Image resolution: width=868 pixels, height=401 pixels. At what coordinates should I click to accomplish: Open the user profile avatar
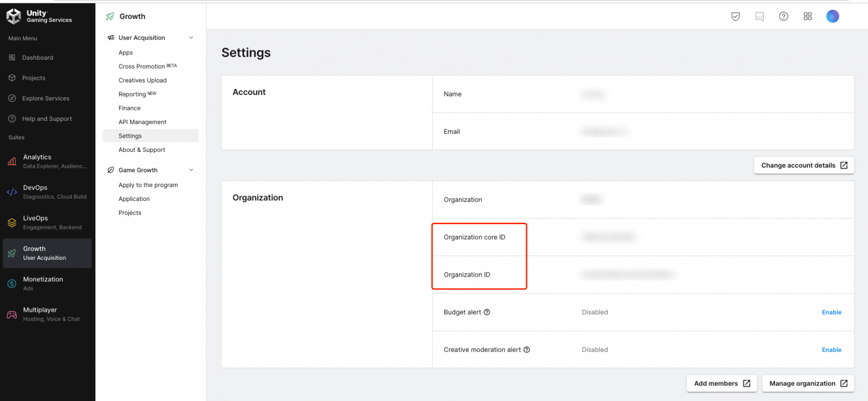[833, 16]
